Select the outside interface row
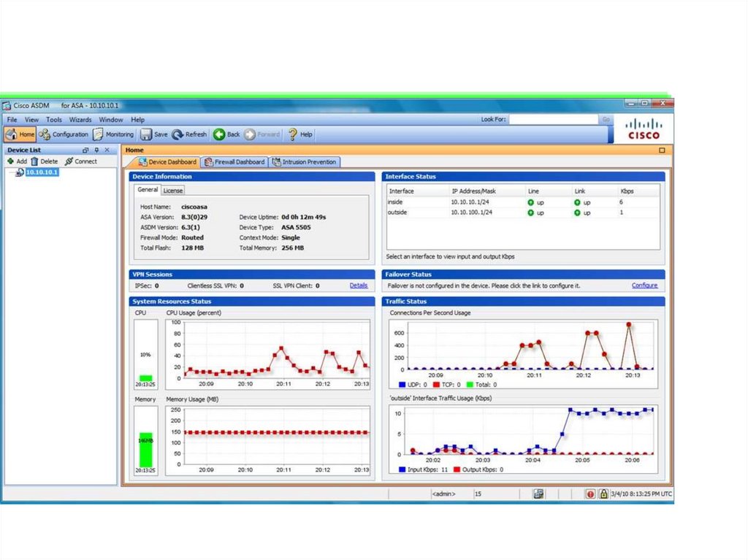The image size is (748, 560). pyautogui.click(x=523, y=212)
